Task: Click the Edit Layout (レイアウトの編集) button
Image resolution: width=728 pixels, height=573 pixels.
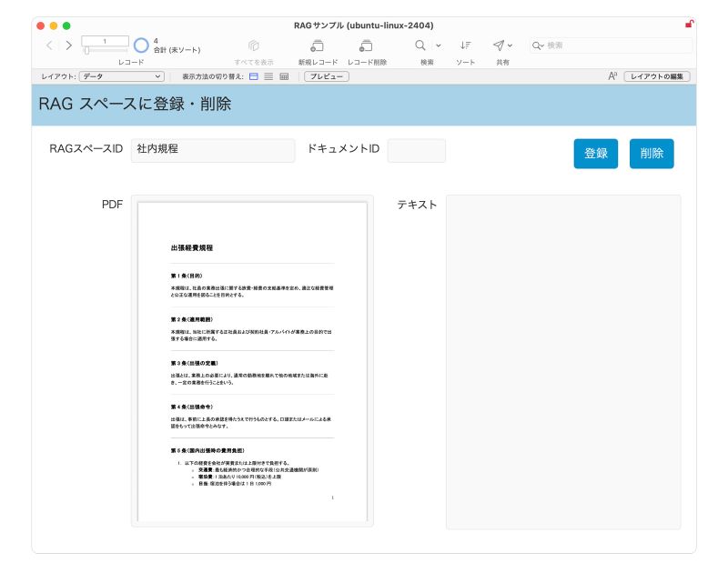Action: click(x=656, y=76)
